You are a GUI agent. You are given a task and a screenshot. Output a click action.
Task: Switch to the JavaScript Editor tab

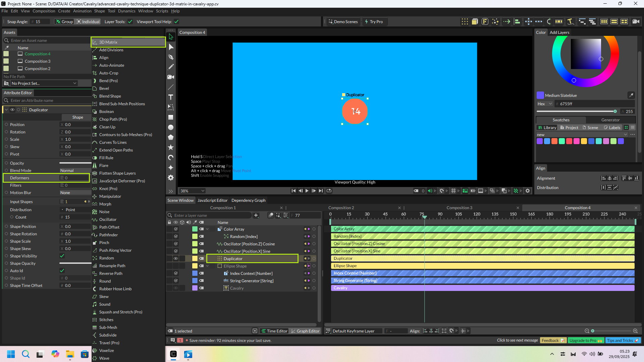(x=212, y=200)
